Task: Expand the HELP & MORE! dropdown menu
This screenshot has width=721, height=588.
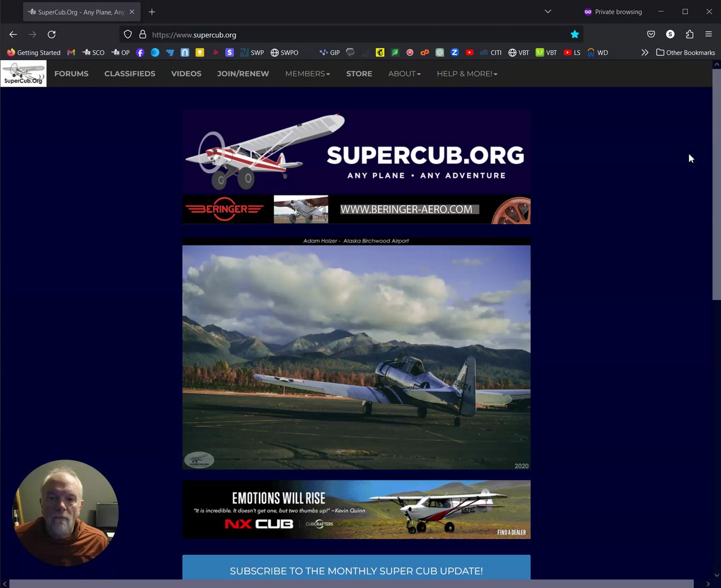Action: (x=467, y=74)
